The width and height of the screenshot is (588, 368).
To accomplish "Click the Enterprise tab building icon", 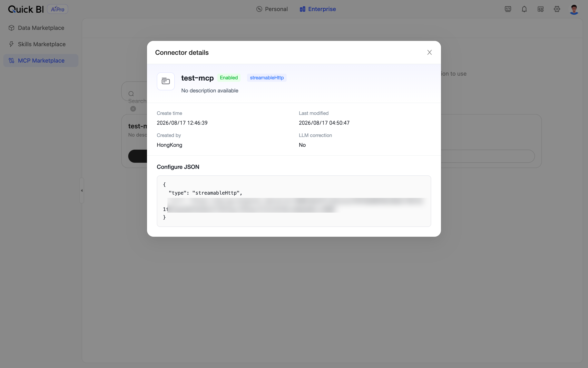I will [x=303, y=9].
